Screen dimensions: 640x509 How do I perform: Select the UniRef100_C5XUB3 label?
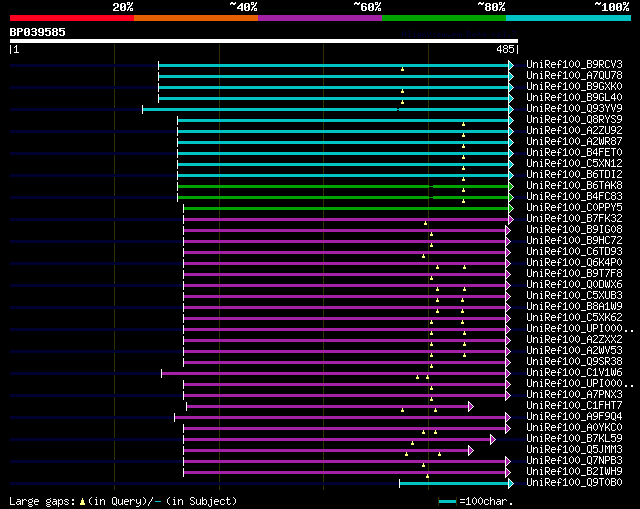click(x=574, y=296)
